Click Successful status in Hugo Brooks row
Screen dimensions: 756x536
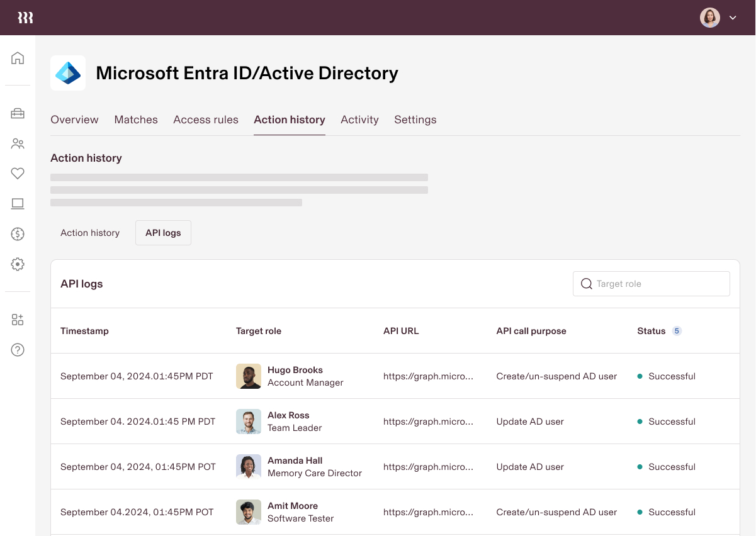[667, 376]
